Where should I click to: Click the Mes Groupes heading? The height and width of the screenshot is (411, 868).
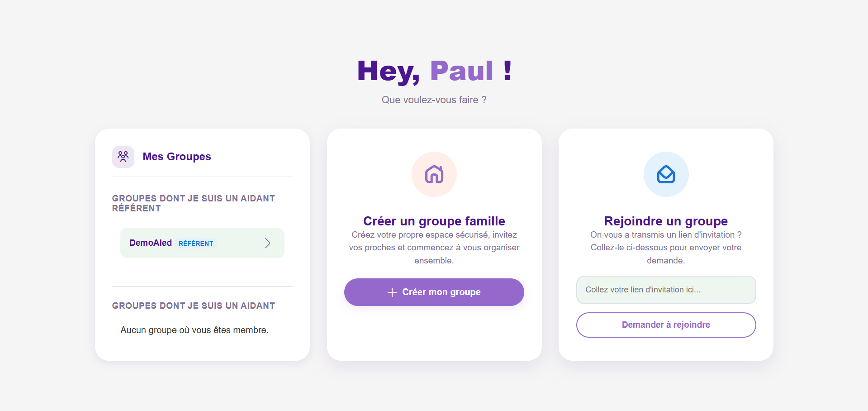click(177, 157)
